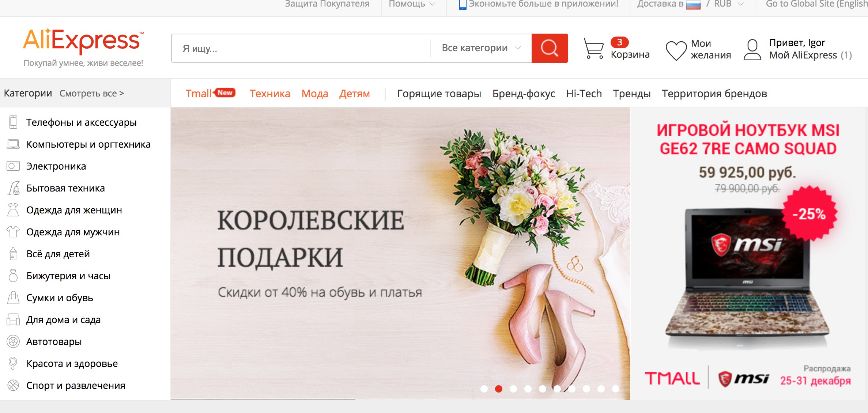Open the Tmall New tab
This screenshot has width=868, height=413.
click(210, 93)
